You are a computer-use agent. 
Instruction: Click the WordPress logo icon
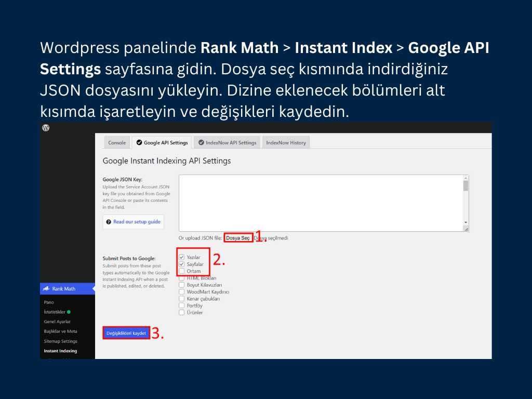tap(46, 128)
